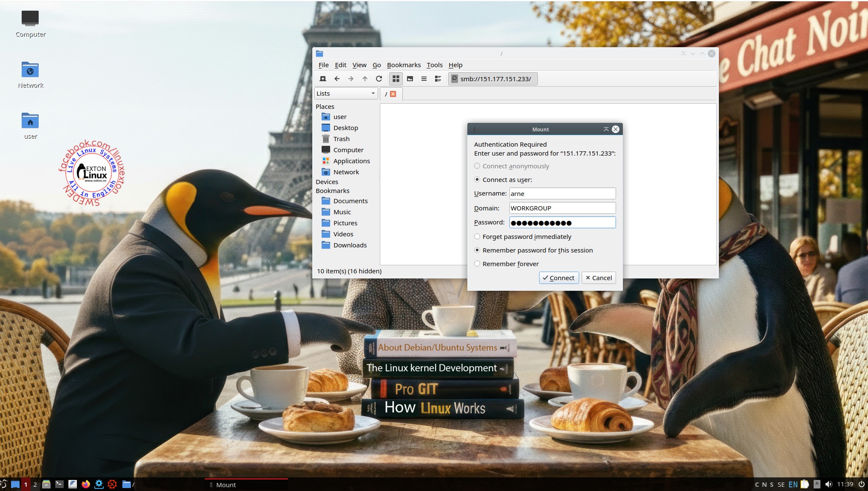This screenshot has height=491, width=868.
Task: Click the volume icon in system tray
Action: pyautogui.click(x=828, y=484)
